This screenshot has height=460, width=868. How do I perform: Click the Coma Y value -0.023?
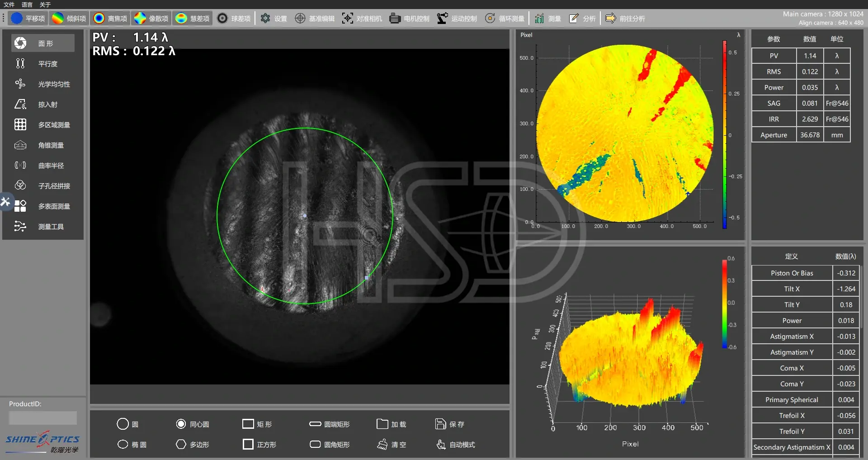pos(846,384)
